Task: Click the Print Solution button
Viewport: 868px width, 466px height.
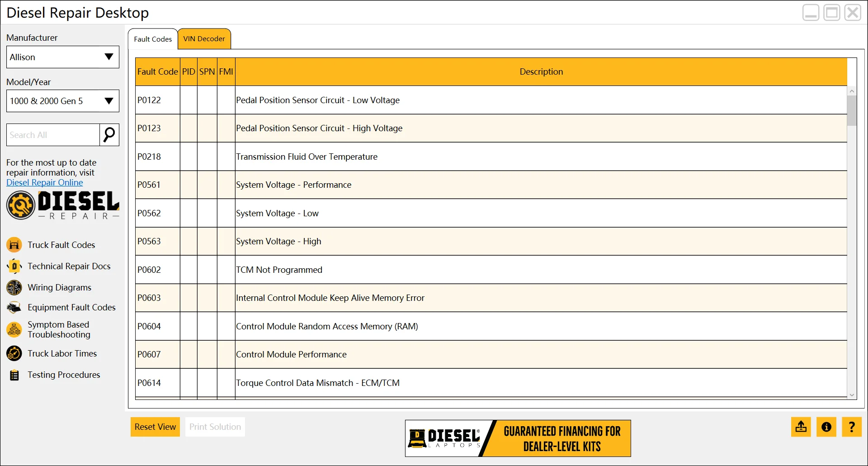Action: (x=215, y=427)
